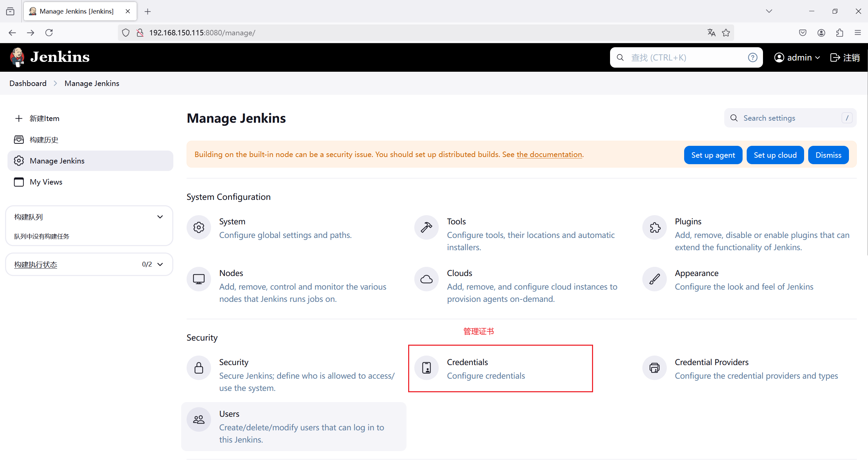
Task: Go to Dashboard breadcrumb
Action: (28, 83)
